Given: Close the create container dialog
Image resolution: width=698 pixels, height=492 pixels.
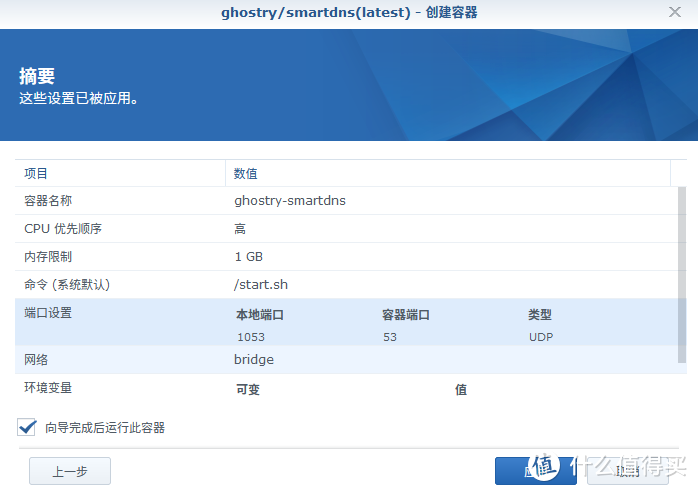Looking at the screenshot, I should [x=675, y=12].
